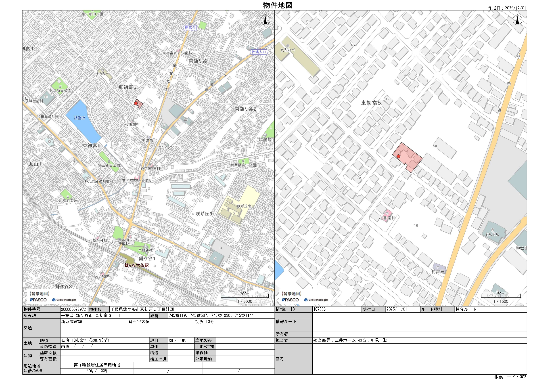The image size is (554, 392).
Task: Click the pink 花香歯科 clinic icon on right map
Action: pos(387,213)
